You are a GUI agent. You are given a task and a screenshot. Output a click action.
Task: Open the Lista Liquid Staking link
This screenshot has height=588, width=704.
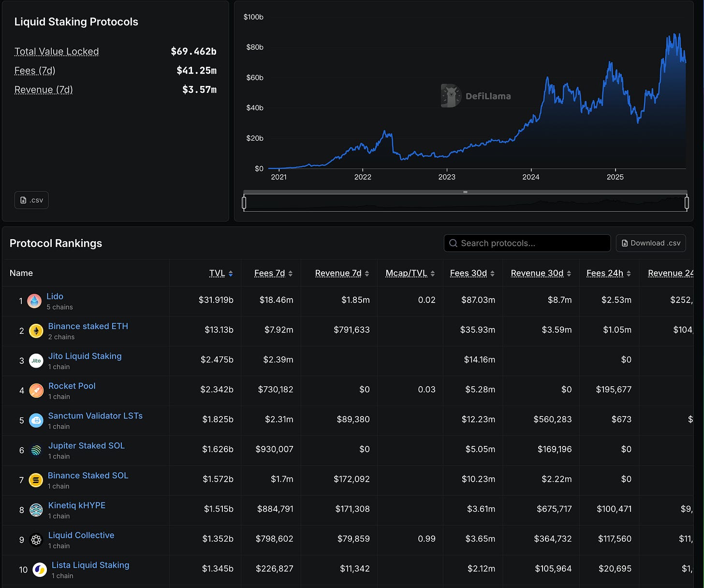coord(90,565)
